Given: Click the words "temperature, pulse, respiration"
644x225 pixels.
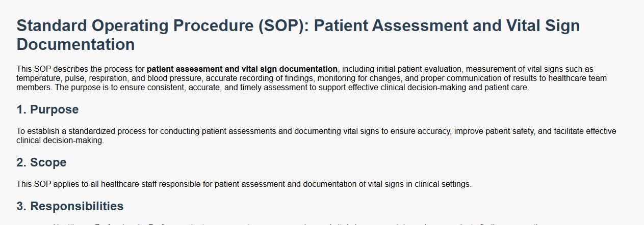Looking at the screenshot, I should [72, 78].
